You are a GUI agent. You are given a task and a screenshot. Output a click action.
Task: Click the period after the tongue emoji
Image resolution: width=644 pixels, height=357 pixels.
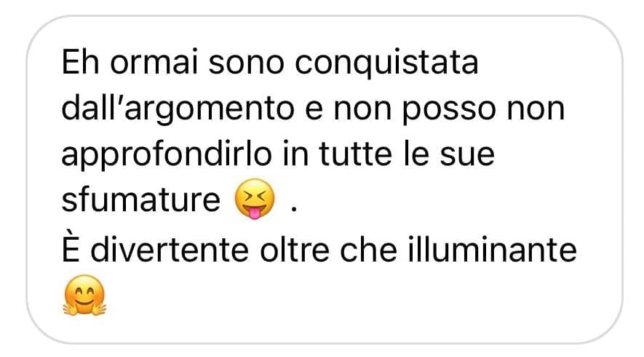tap(294, 209)
